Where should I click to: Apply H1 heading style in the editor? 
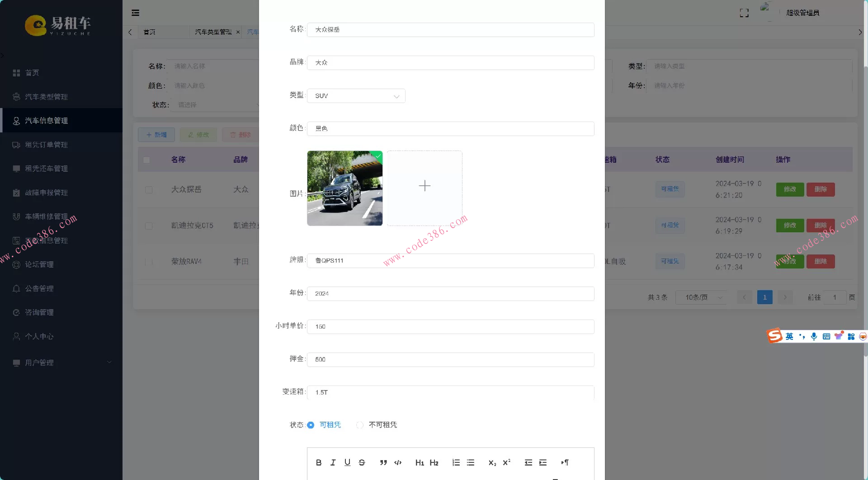click(420, 462)
